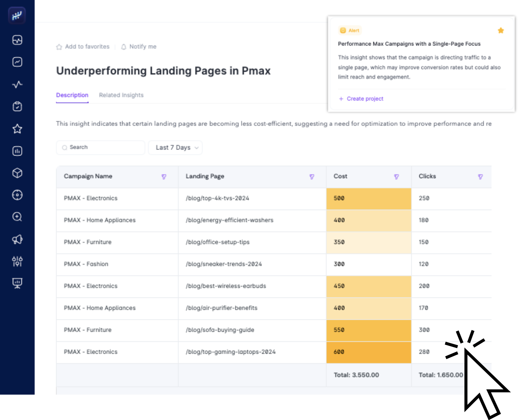The height and width of the screenshot is (420, 523).
Task: Open the Cost column filter
Action: [x=396, y=177]
